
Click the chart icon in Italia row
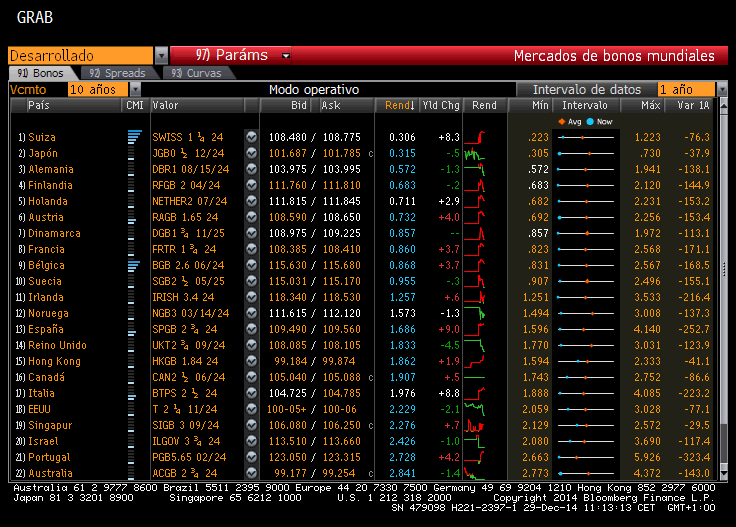tap(252, 393)
